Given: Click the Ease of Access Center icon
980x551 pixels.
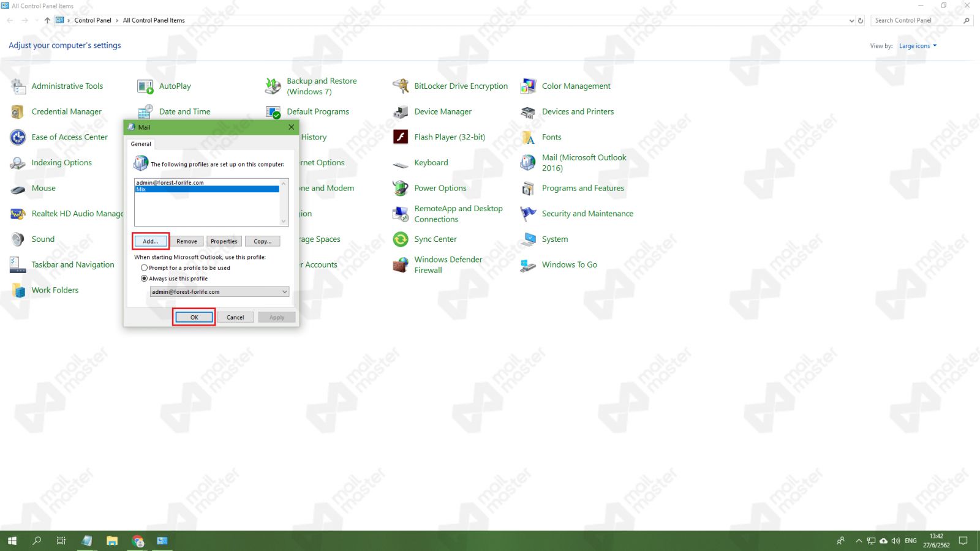Looking at the screenshot, I should [18, 137].
